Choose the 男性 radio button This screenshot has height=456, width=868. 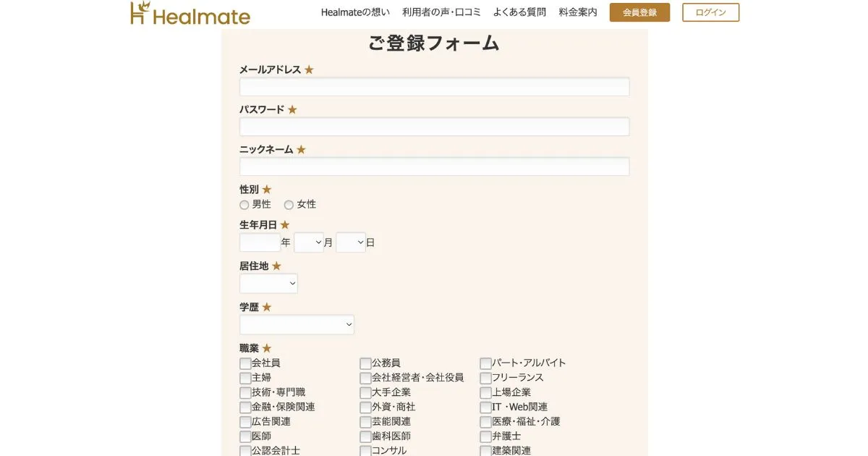(x=244, y=205)
